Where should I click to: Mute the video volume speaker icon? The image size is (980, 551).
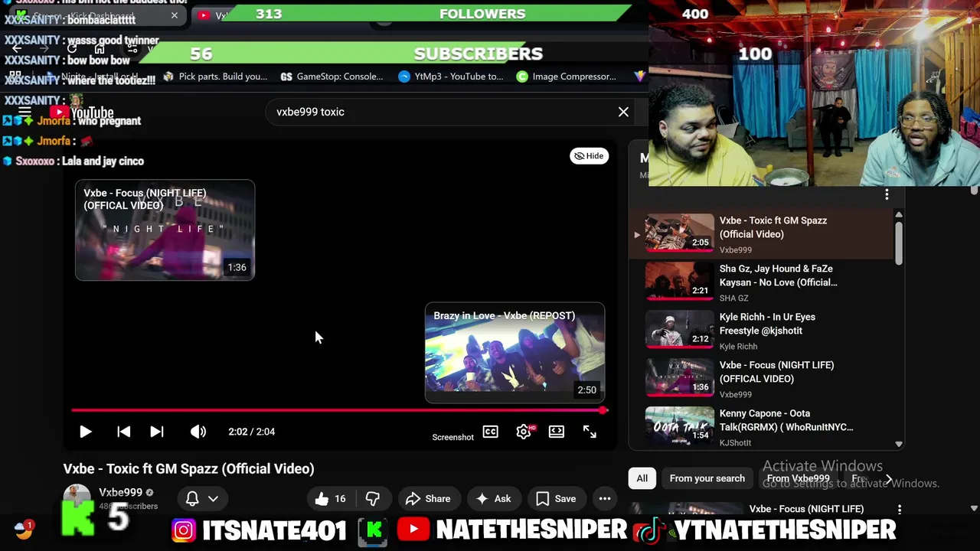[x=198, y=432]
